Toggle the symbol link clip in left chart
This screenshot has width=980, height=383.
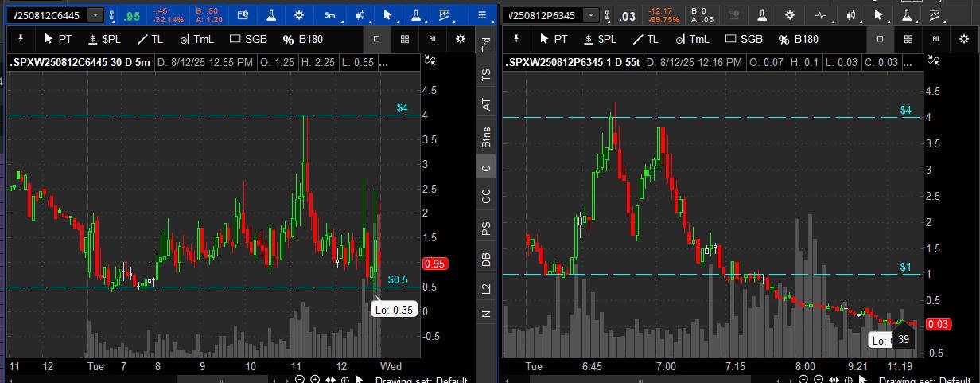(111, 15)
